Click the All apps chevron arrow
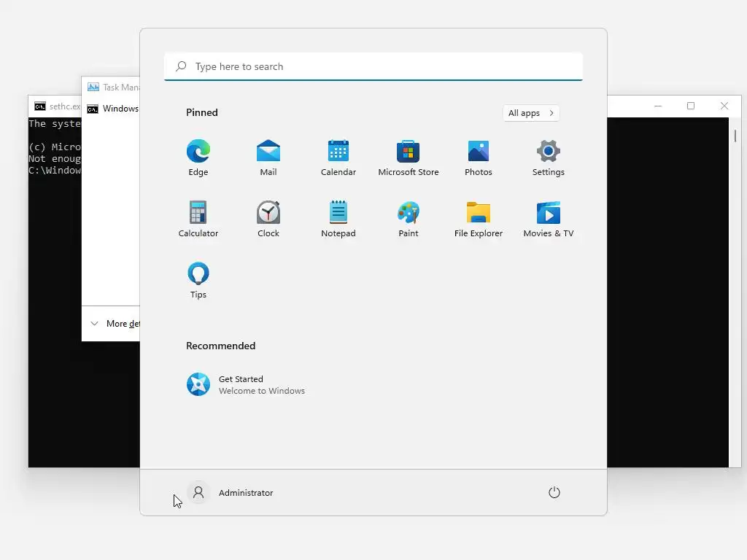The height and width of the screenshot is (560, 747). (x=551, y=113)
